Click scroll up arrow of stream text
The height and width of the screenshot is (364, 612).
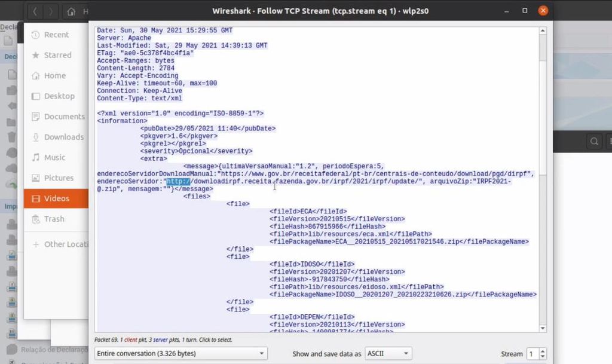click(543, 30)
